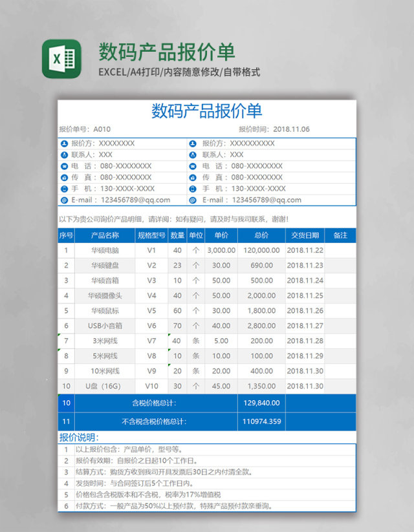The image size is (414, 532).
Task: Click the 以下为贵公司询价产品明细 intro line
Action: coord(174,219)
